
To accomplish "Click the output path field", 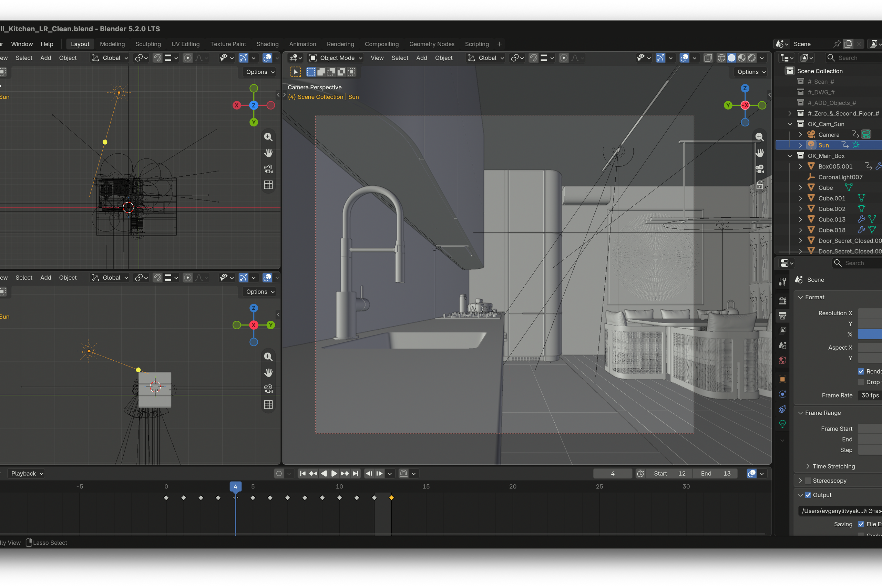I will [x=840, y=511].
